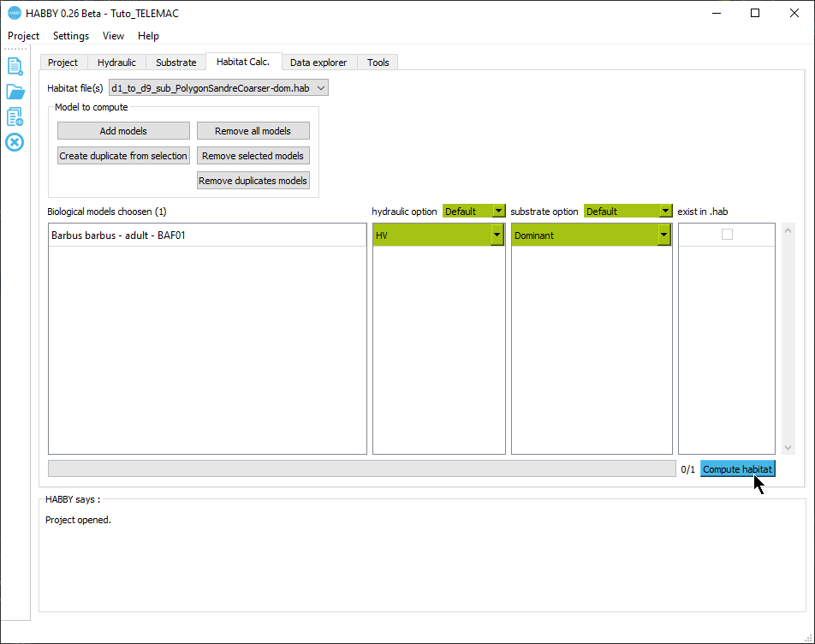Tick the 'exist in .hab' checkbox
This screenshot has height=644, width=815.
(727, 235)
